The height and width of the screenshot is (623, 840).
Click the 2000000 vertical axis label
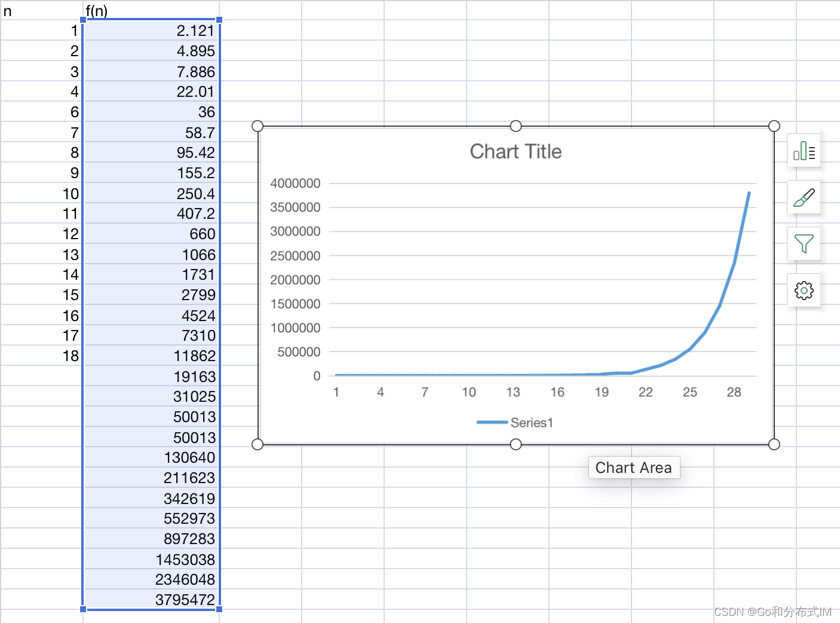(x=295, y=280)
